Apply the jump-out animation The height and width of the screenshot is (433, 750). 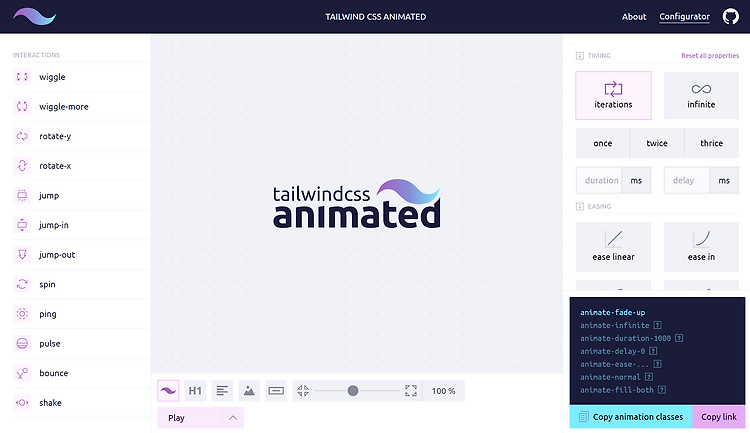click(81, 255)
